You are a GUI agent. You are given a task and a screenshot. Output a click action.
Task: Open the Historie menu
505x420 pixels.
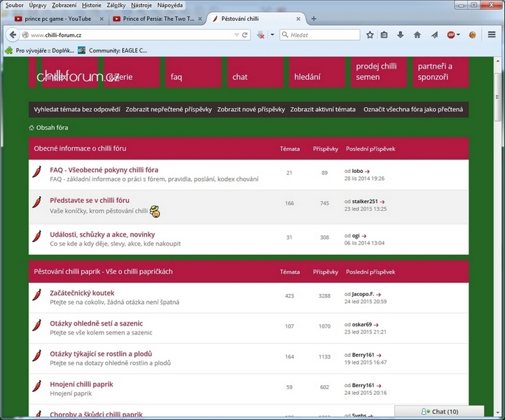(92, 5)
